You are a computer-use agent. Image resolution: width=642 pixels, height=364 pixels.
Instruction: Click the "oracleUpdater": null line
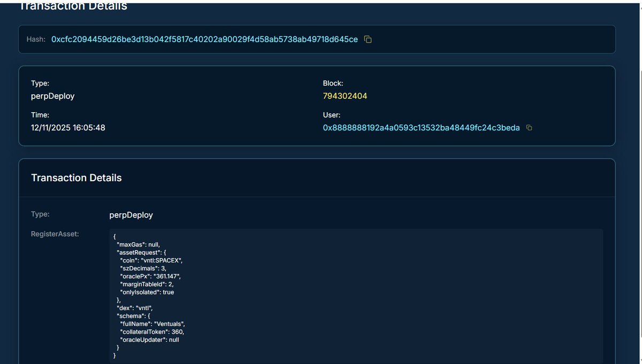click(149, 340)
